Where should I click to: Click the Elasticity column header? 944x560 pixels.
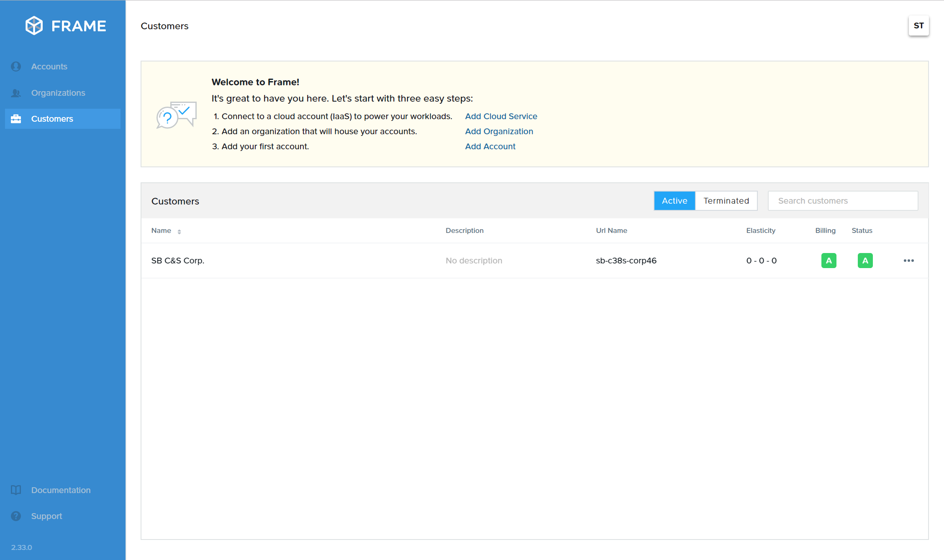click(761, 230)
